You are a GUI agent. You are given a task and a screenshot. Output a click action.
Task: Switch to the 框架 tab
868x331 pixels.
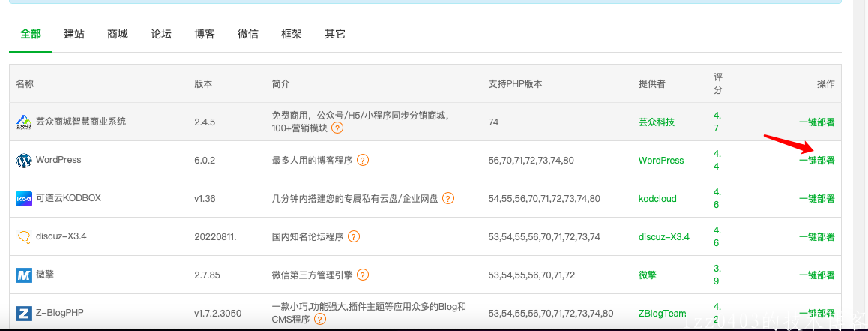coord(291,34)
